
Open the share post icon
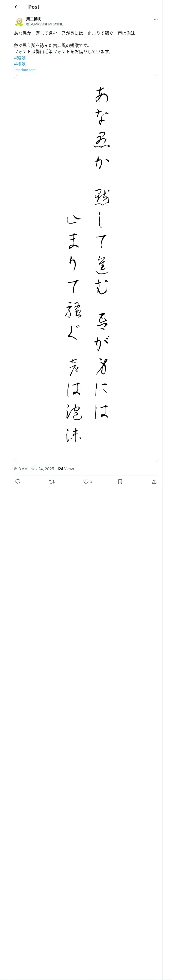(154, 482)
